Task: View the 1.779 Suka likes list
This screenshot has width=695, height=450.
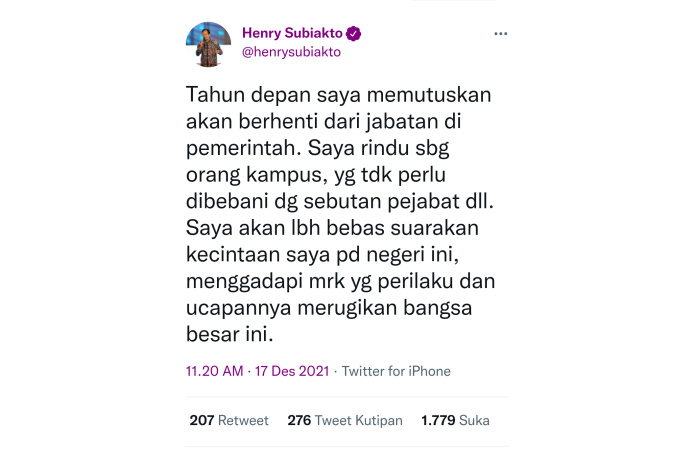Action: [455, 420]
